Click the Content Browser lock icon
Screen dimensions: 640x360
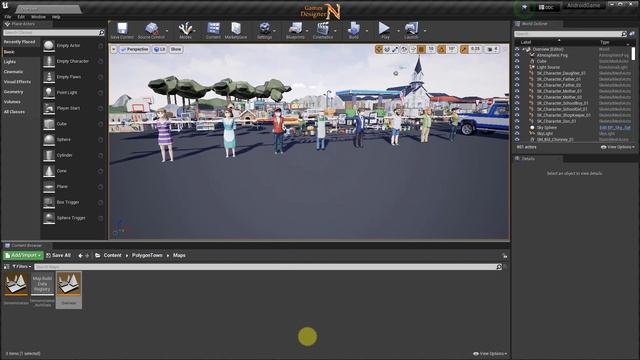[x=505, y=256]
